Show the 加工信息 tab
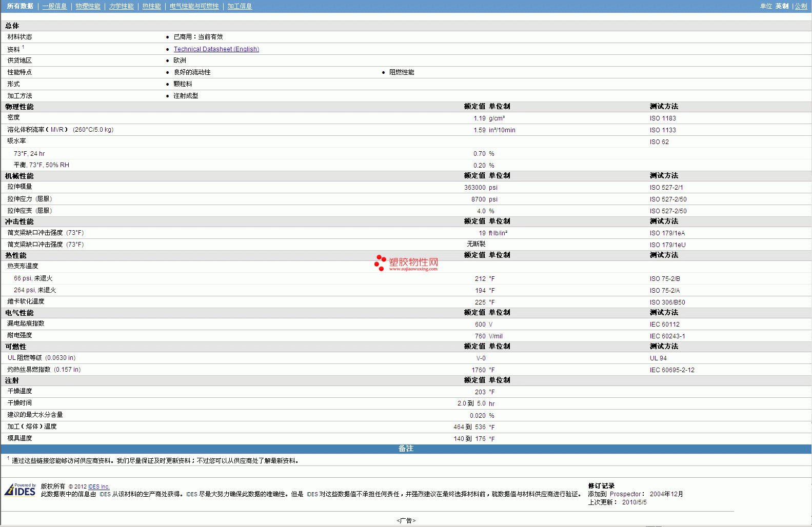The width and height of the screenshot is (812, 527). click(240, 6)
